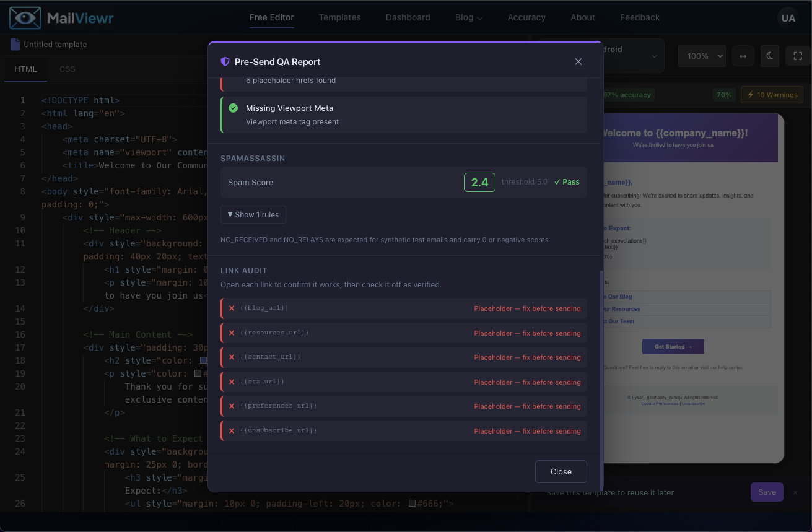Viewport: 812px width, 532px height.
Task: Open the About page
Action: 583,17
